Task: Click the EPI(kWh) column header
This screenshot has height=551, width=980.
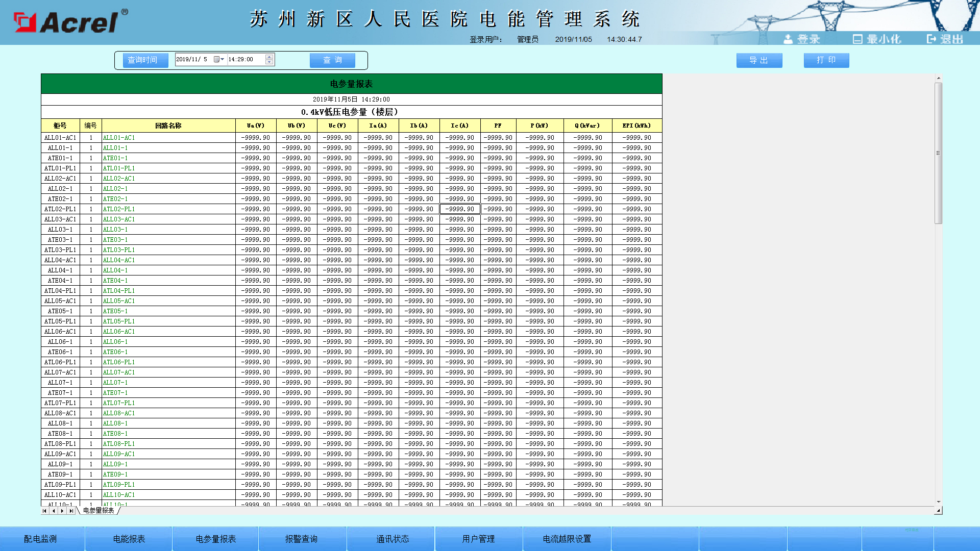Action: [636, 126]
